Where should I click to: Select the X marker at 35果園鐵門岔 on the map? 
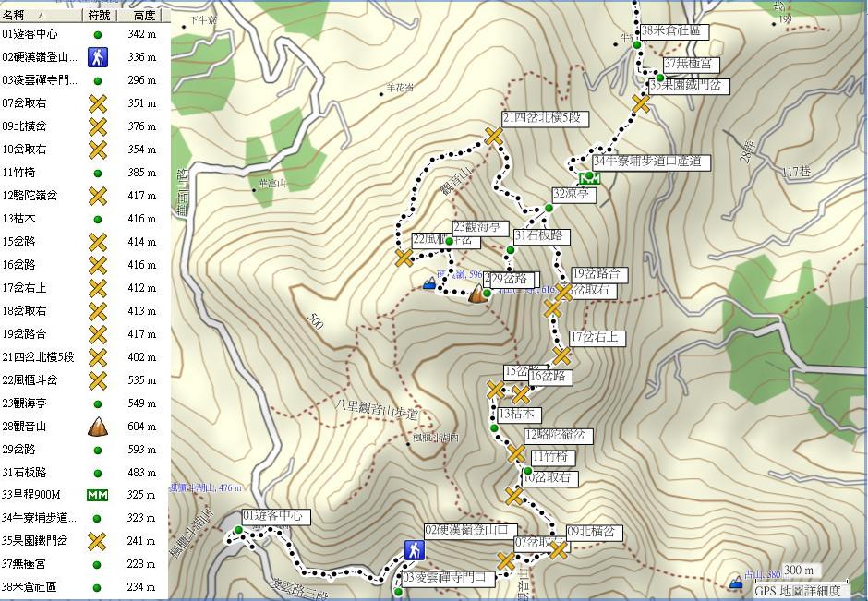[641, 103]
